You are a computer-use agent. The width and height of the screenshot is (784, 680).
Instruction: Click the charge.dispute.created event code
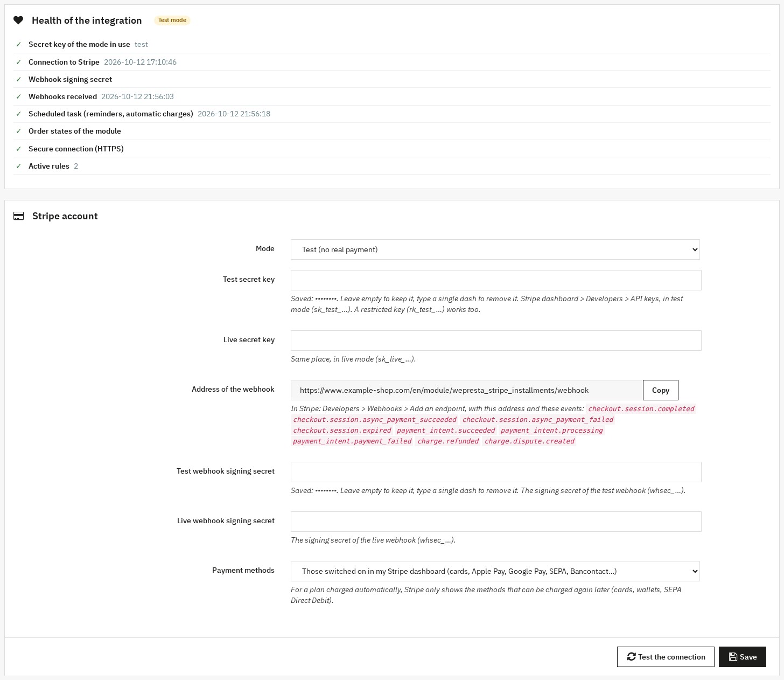[529, 441]
